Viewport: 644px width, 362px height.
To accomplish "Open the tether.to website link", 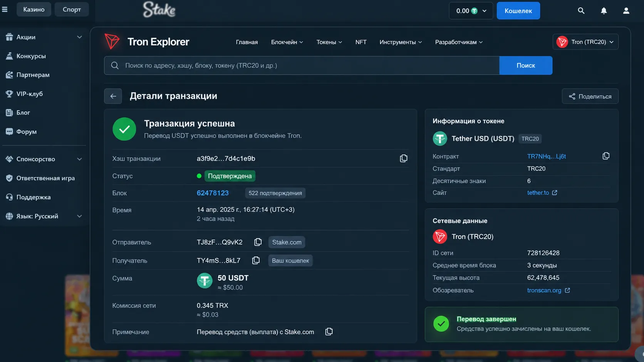I will coord(538,193).
